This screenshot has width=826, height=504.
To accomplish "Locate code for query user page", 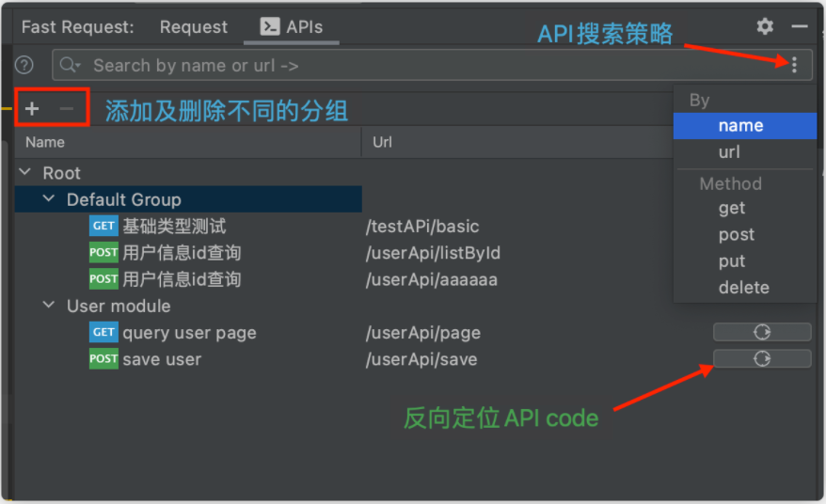I will [x=762, y=332].
